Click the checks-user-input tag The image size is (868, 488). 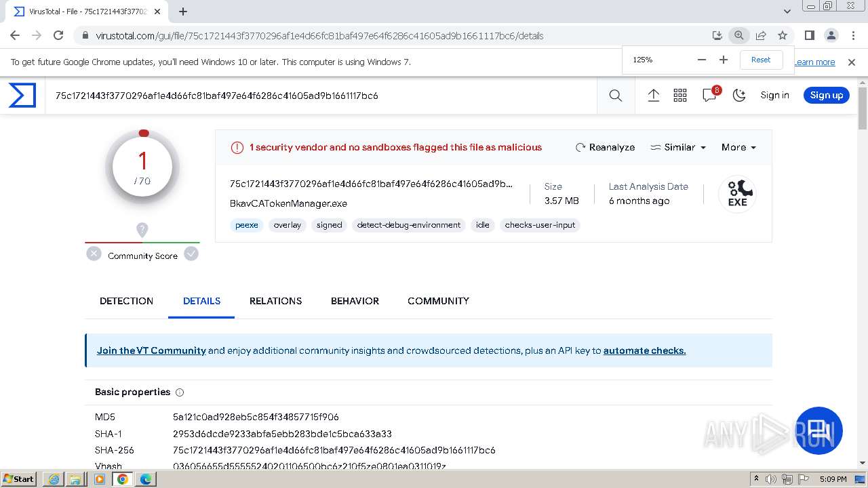540,225
